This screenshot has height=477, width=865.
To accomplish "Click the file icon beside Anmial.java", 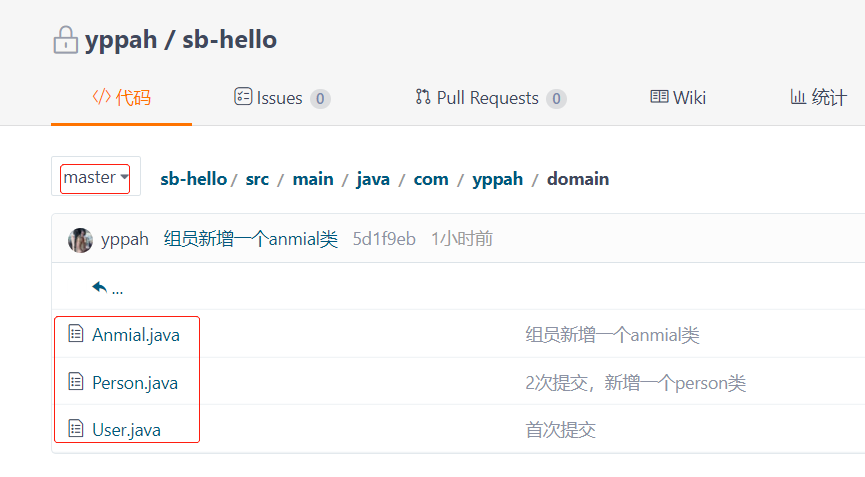I will tap(75, 334).
